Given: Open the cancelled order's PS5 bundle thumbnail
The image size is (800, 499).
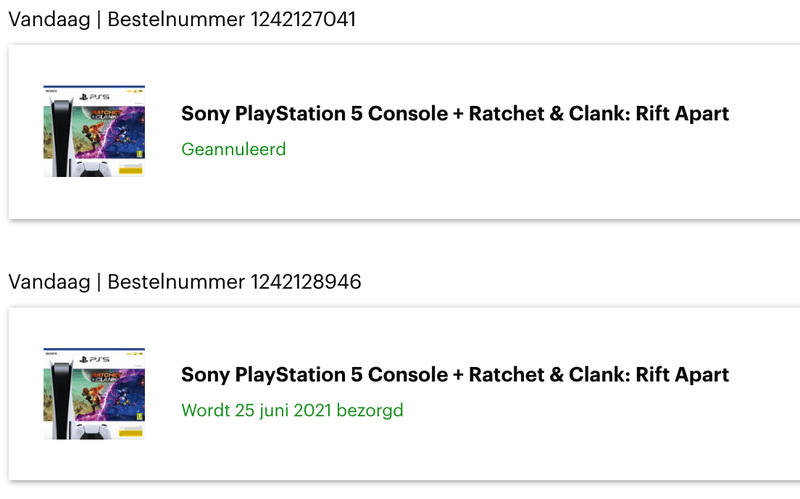Looking at the screenshot, I should tap(94, 131).
